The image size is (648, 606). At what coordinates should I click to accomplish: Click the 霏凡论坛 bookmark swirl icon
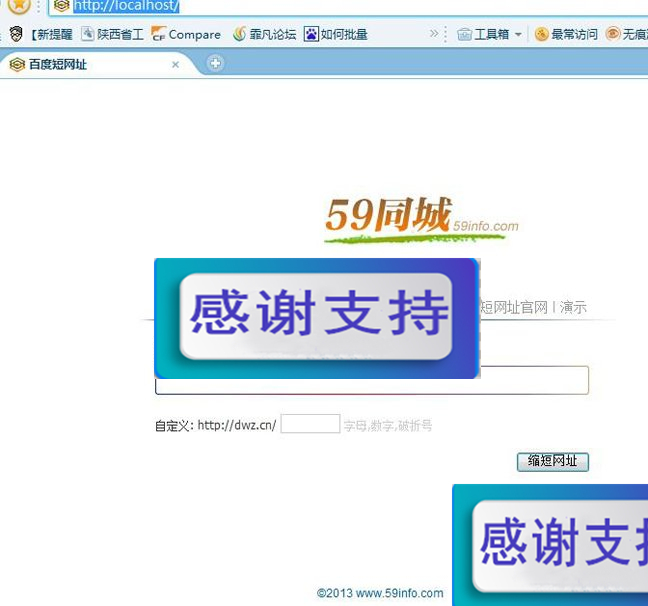tap(239, 34)
